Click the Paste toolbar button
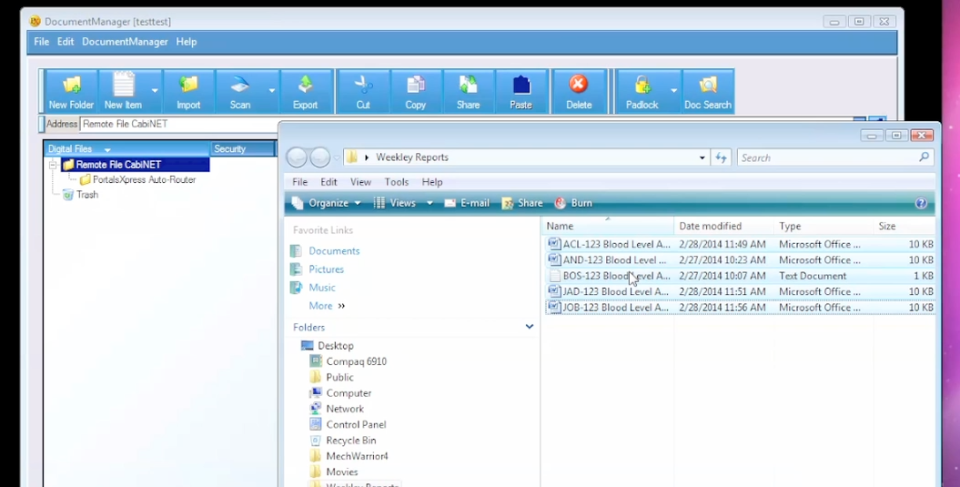960x487 pixels. click(x=520, y=91)
